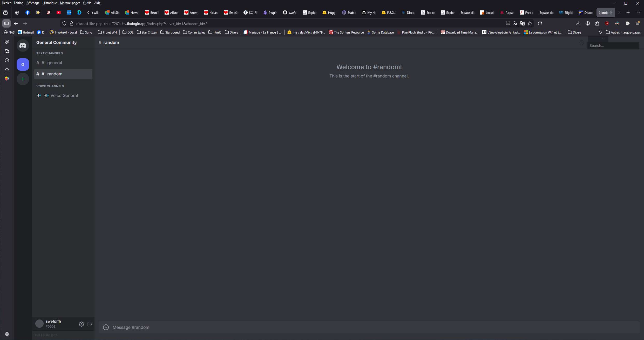Image resolution: width=644 pixels, height=340 pixels.
Task: Toggle the Firefox sidebar button
Action: [6, 23]
